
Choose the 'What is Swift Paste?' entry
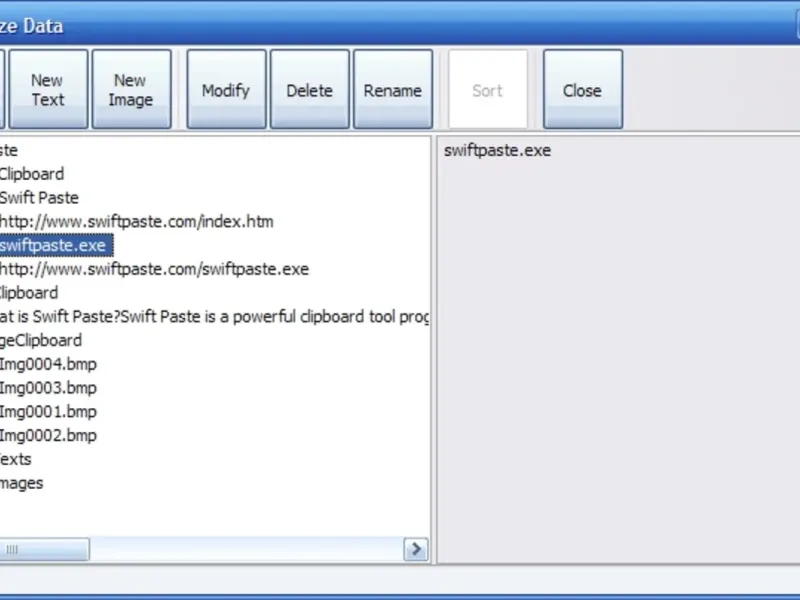pos(214,316)
